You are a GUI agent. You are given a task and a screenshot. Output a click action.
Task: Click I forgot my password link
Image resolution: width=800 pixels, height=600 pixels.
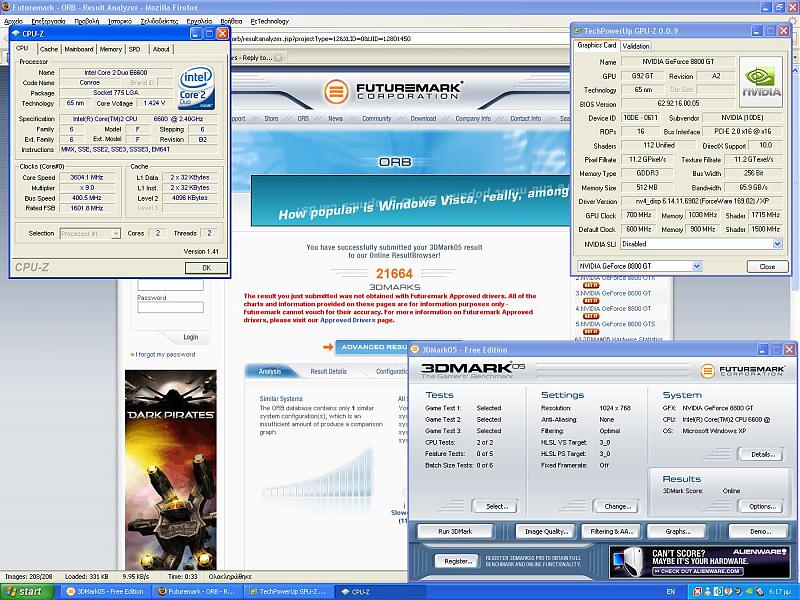click(x=165, y=354)
